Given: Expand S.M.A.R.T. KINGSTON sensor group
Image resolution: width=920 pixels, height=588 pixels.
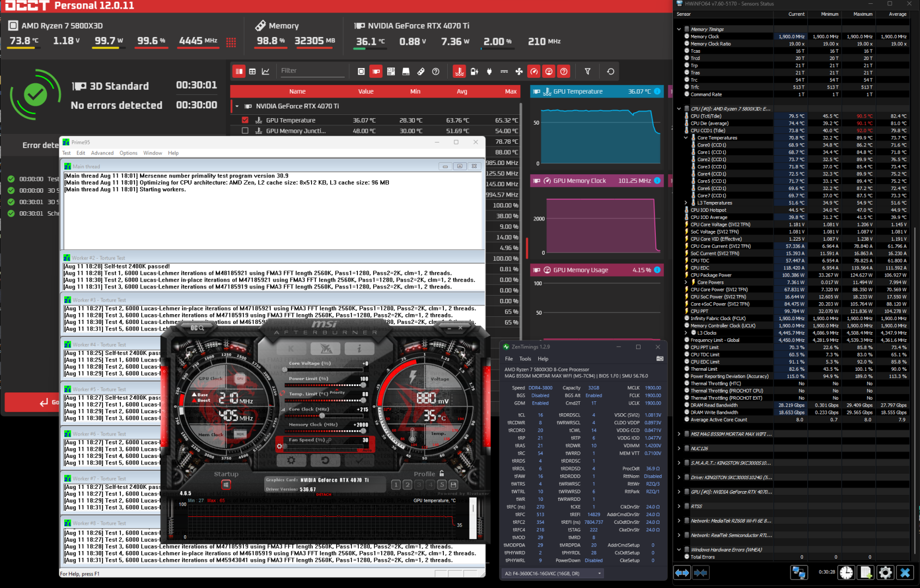Looking at the screenshot, I should (679, 463).
